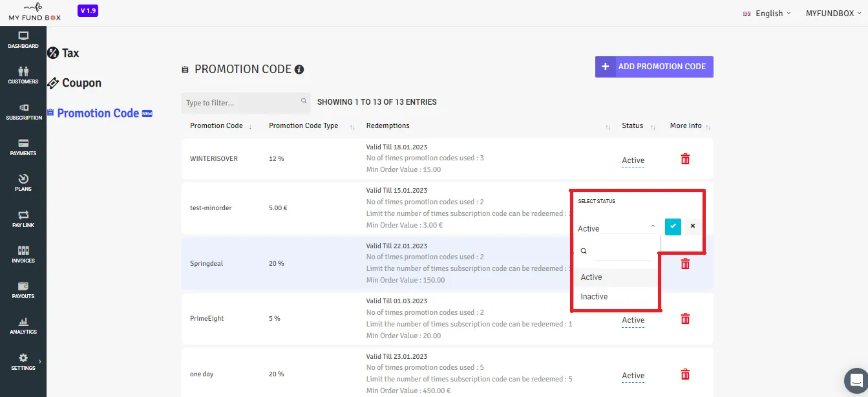868x397 pixels.
Task: Click the search field in the status dropdown
Action: click(623, 252)
